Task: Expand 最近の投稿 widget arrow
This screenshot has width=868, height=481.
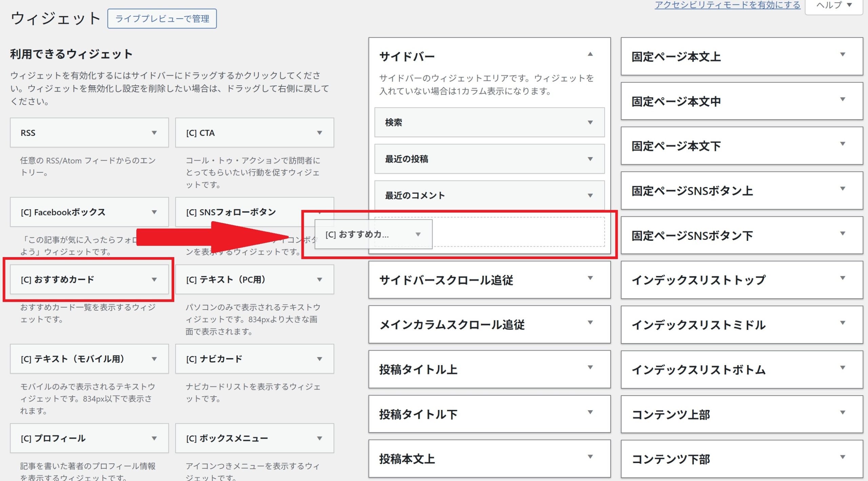Action: (590, 159)
